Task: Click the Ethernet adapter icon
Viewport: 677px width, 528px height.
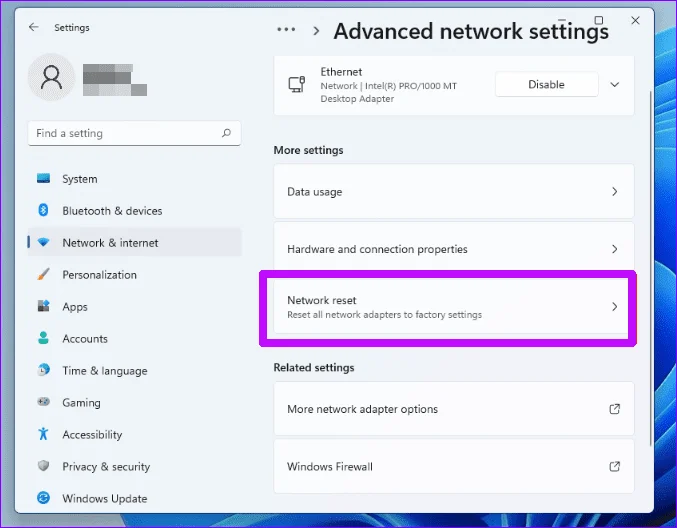Action: pyautogui.click(x=297, y=84)
